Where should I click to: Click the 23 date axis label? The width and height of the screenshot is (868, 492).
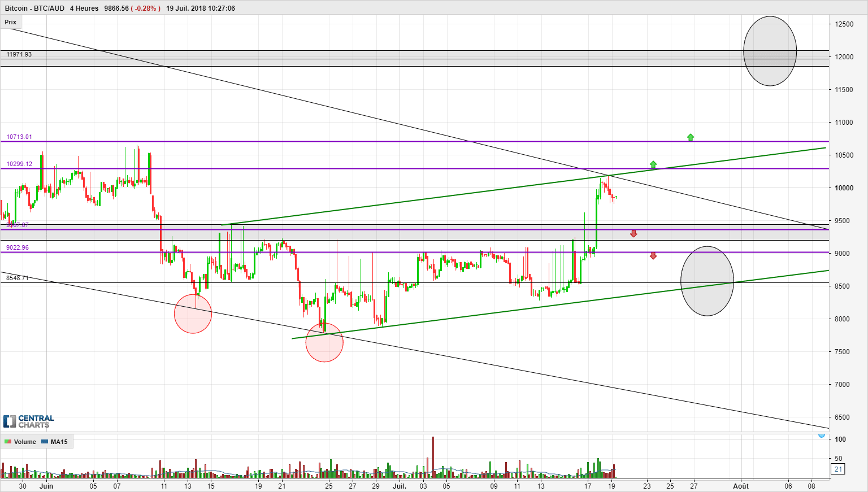646,486
